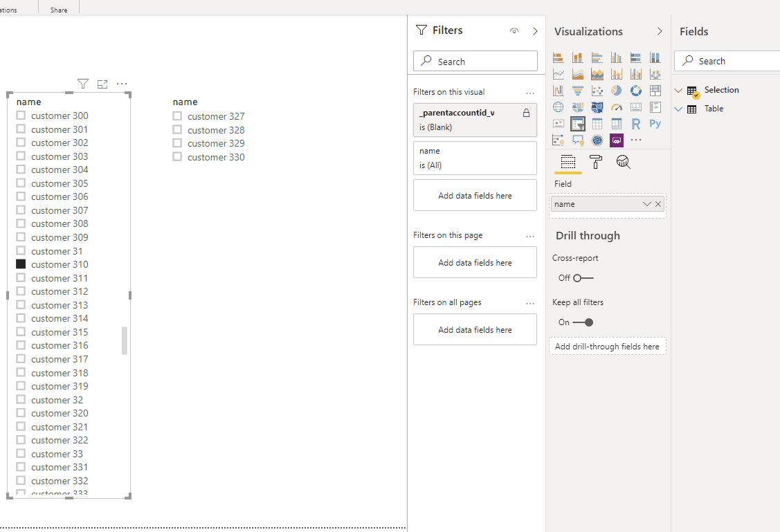The image size is (780, 532).
Task: Turn off the Keep all filters toggle
Action: [x=583, y=322]
